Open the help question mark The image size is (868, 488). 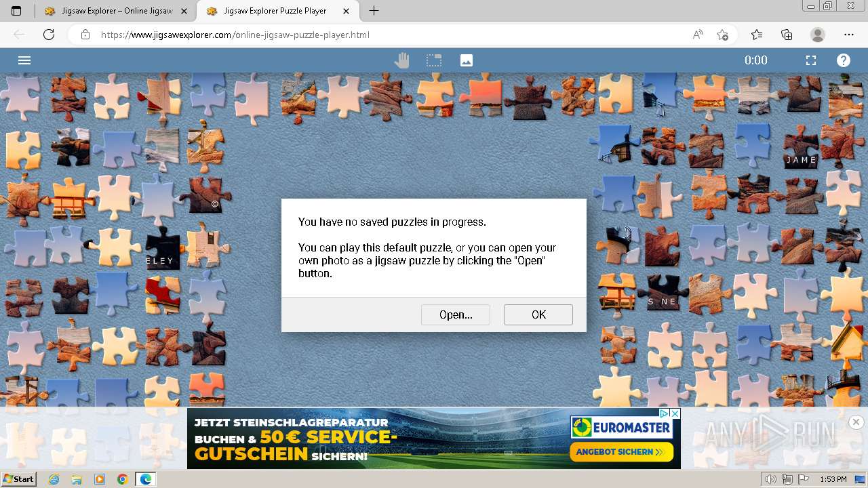tap(844, 60)
